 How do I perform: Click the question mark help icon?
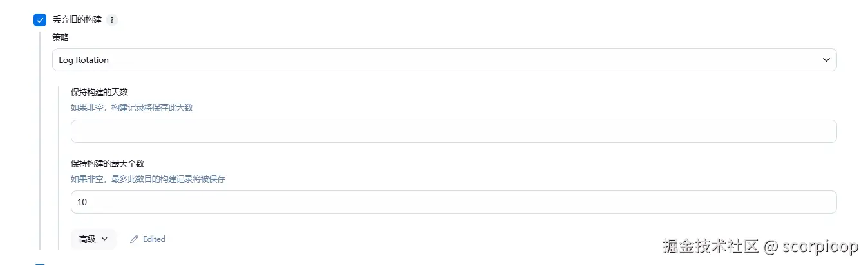(112, 20)
